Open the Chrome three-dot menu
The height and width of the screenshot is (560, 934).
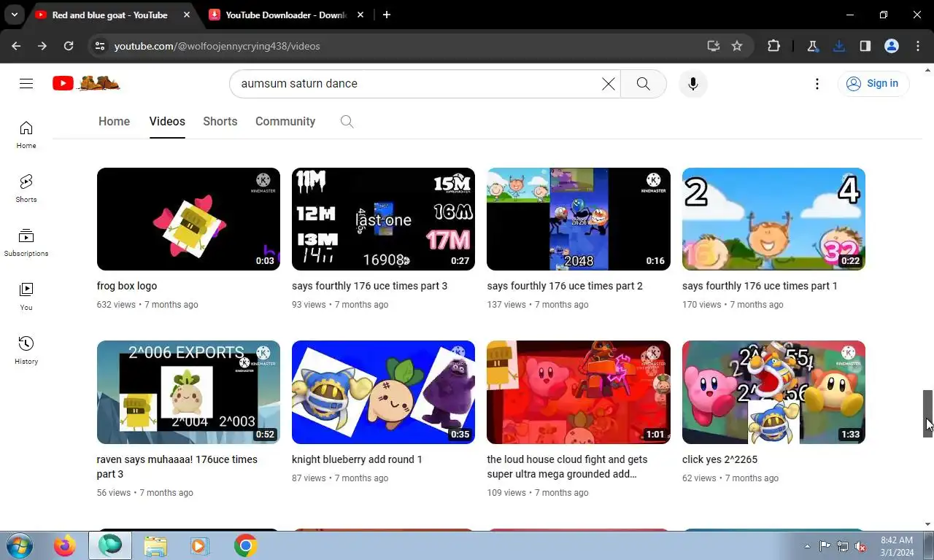click(x=918, y=46)
